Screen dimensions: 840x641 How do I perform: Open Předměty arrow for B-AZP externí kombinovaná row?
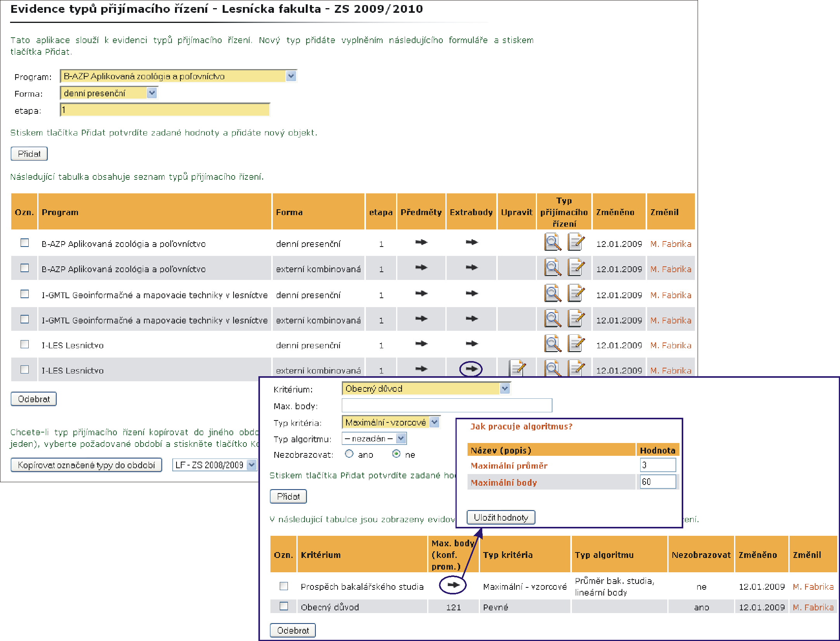(x=421, y=268)
